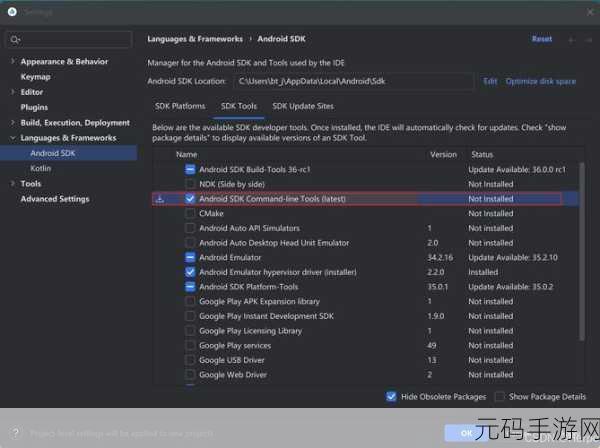Check Google Play Licensing Library
This screenshot has width=600, height=448.
(190, 331)
